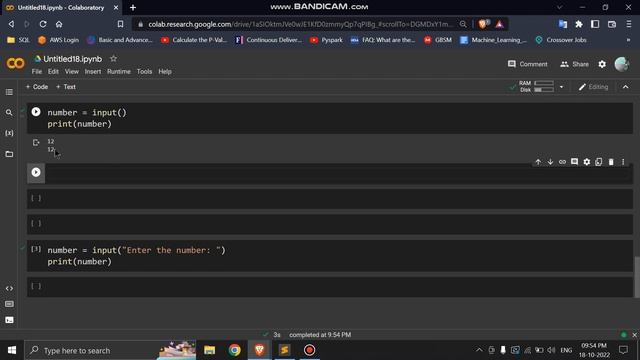Screen dimensions: 640x360
Task: Rename the Untitled18.ipynb notebook title
Action: point(73,59)
